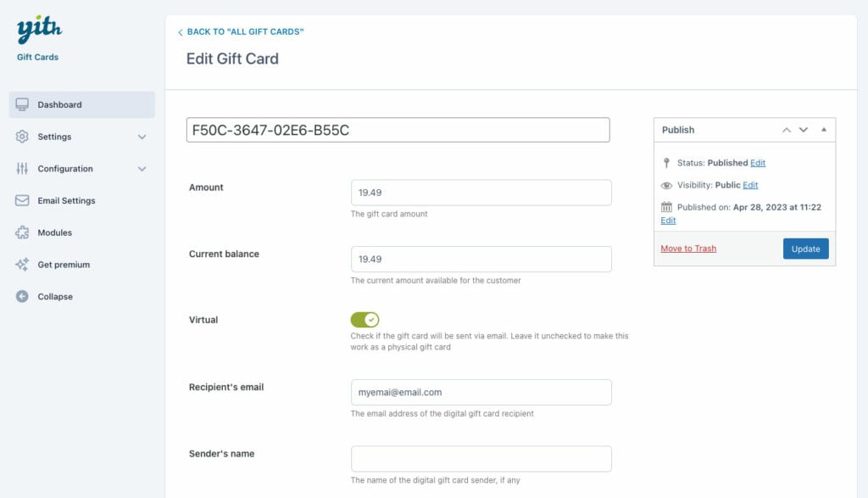Viewport: 868px width, 498px height.
Task: Click the blue Update button
Action: (x=805, y=249)
